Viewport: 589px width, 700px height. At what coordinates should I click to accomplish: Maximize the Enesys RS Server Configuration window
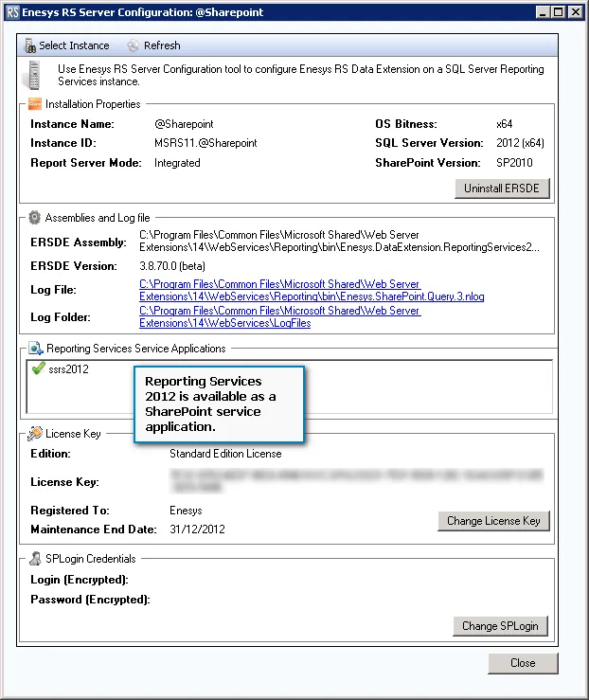(558, 12)
